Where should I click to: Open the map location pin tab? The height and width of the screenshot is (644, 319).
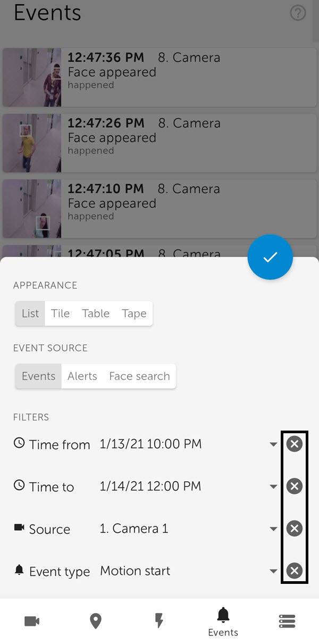click(x=96, y=621)
